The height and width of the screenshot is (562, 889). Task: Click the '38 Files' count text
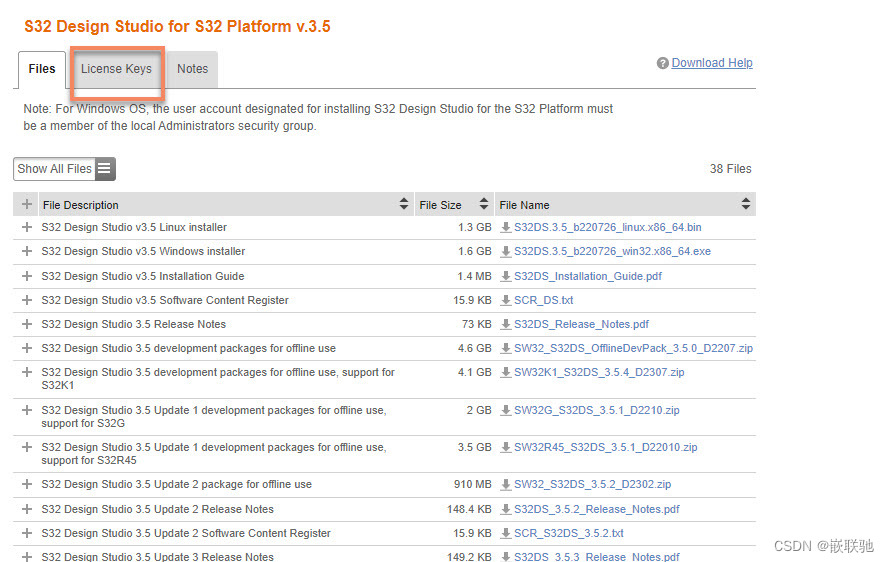(x=730, y=169)
